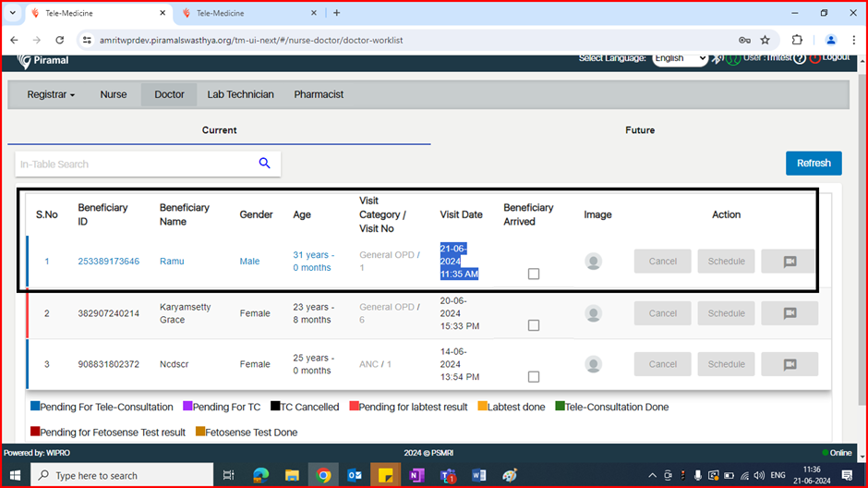Go back in browser history

coord(15,40)
